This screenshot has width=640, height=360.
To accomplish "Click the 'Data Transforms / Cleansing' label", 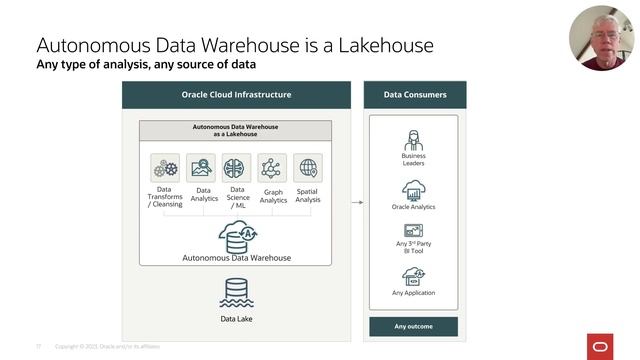I will coord(165,197).
